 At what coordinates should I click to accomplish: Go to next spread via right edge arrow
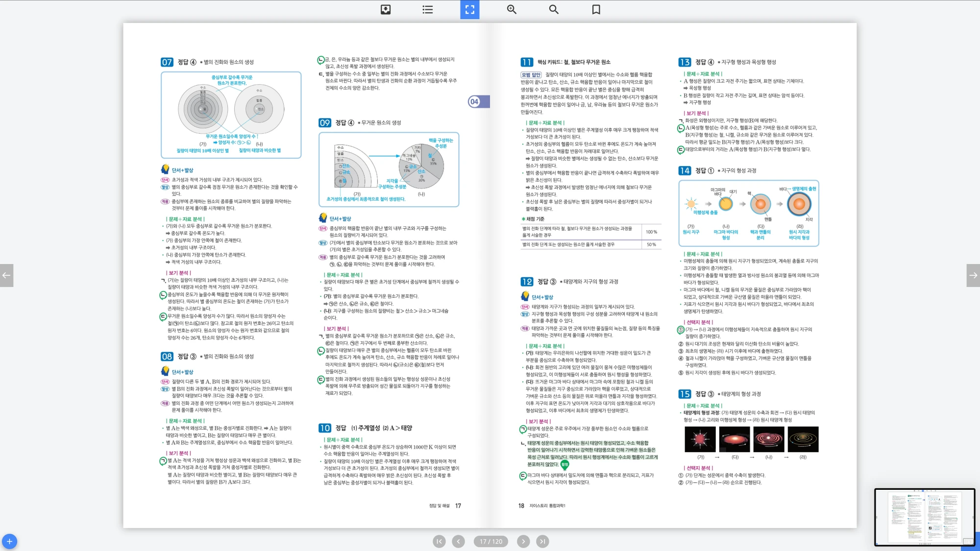(973, 275)
